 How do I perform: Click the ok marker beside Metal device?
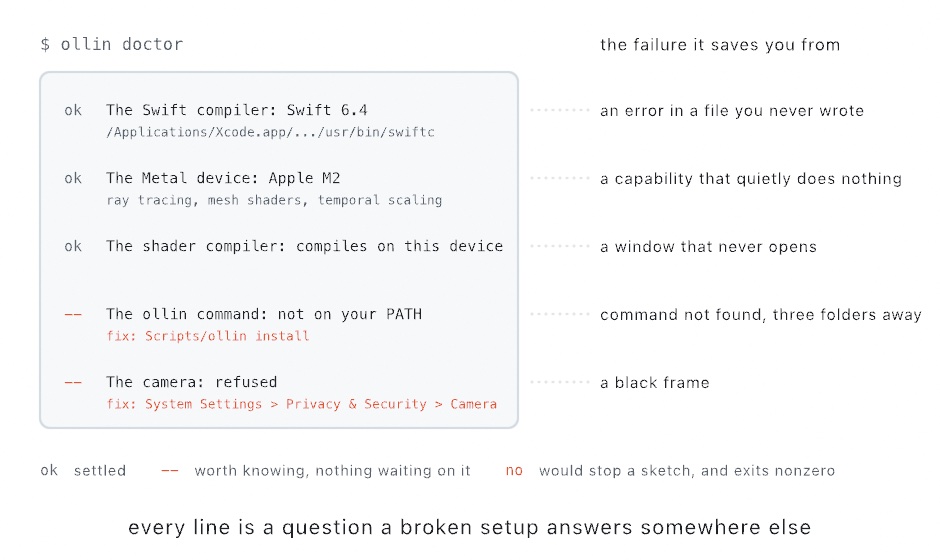[x=73, y=178]
